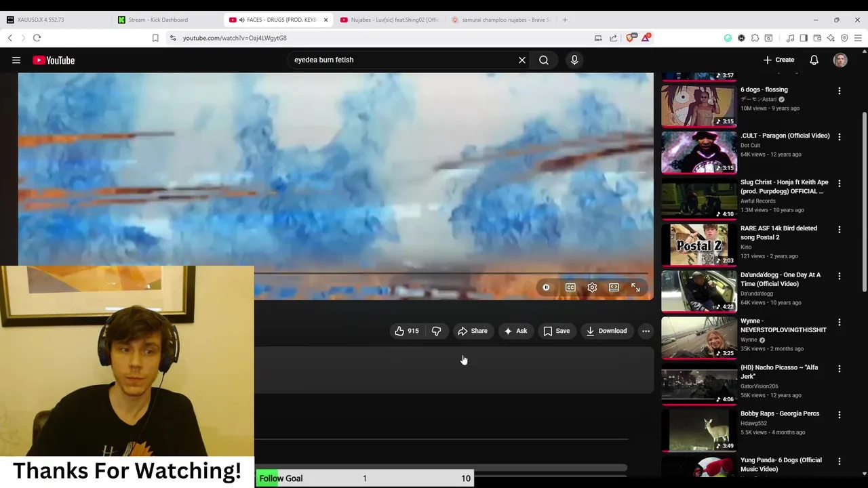Open options for Wynne NEVERSTOPLOVINGTHISSHIT
868x488 pixels.
tap(840, 323)
